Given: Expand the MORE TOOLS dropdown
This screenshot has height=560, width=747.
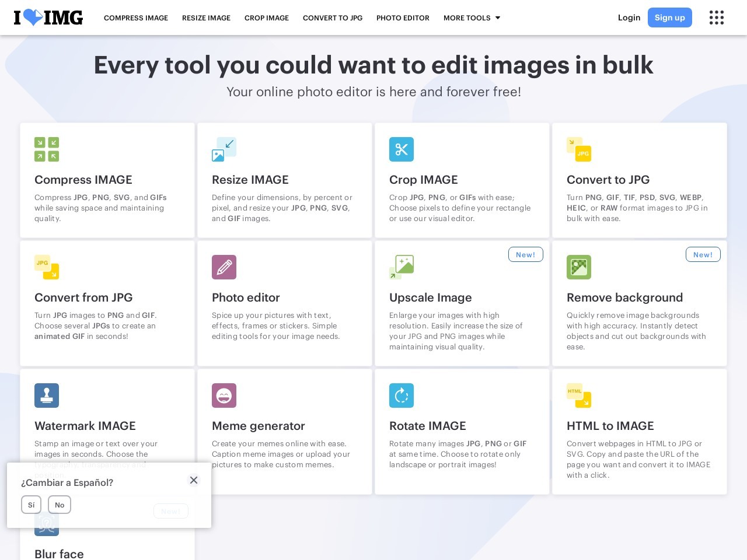Looking at the screenshot, I should [x=472, y=18].
